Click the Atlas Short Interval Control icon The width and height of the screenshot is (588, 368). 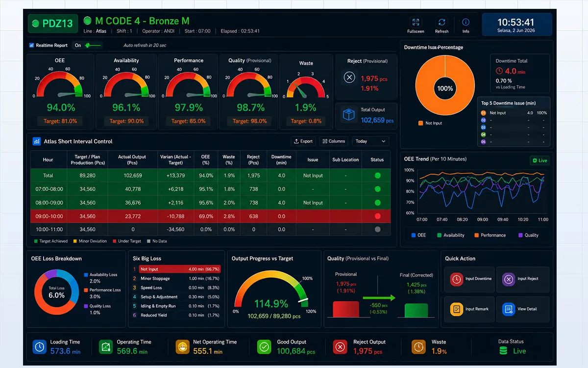[x=37, y=141]
